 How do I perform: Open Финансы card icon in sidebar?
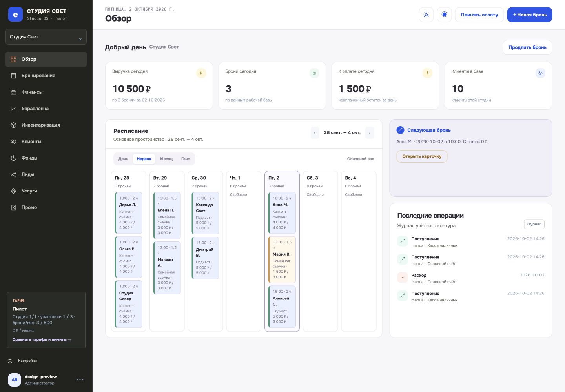tap(14, 92)
